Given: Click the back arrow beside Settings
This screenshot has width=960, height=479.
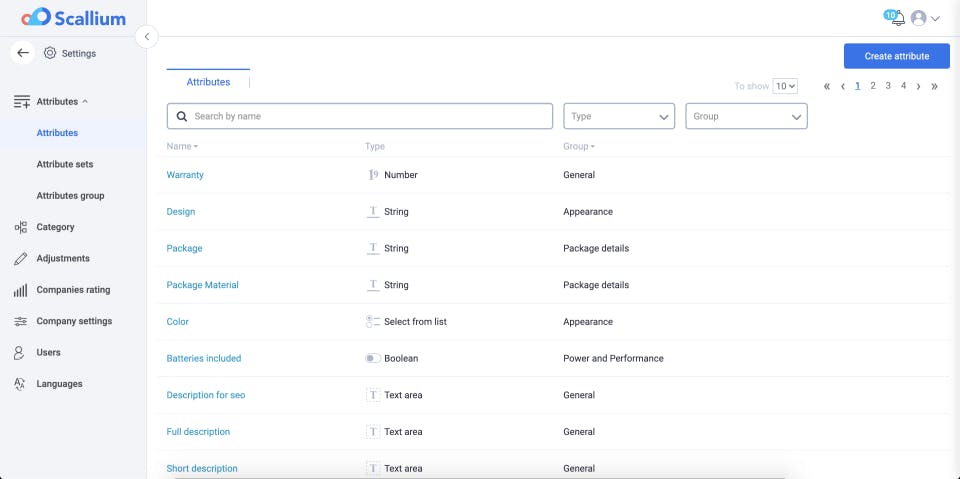Looking at the screenshot, I should [23, 53].
